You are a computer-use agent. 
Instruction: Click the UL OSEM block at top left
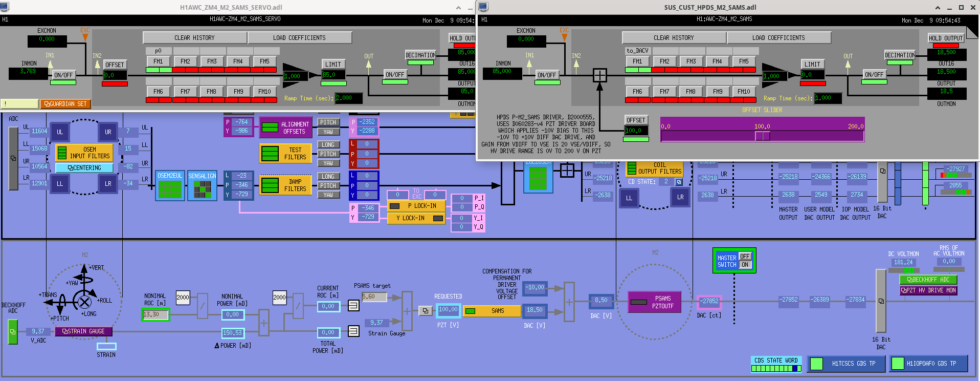pyautogui.click(x=60, y=132)
